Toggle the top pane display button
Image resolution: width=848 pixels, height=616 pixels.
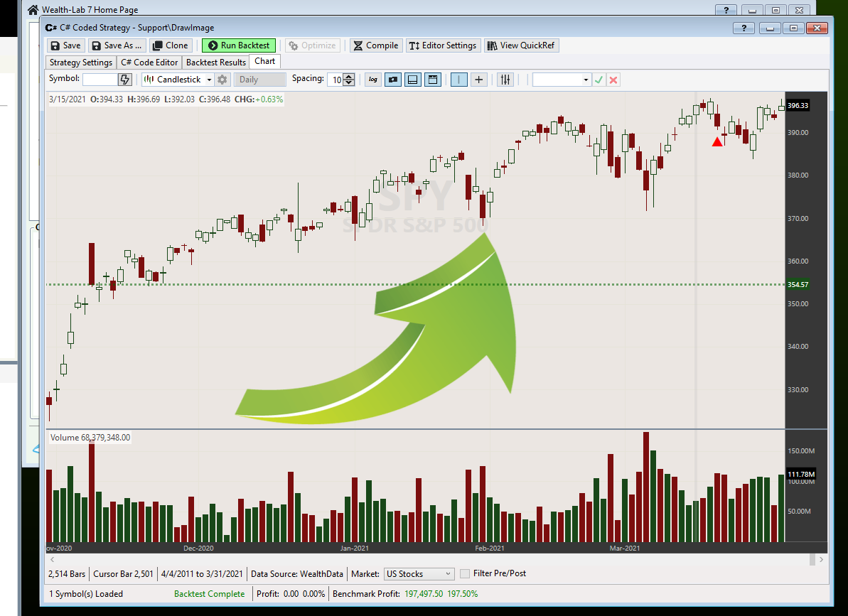(433, 80)
